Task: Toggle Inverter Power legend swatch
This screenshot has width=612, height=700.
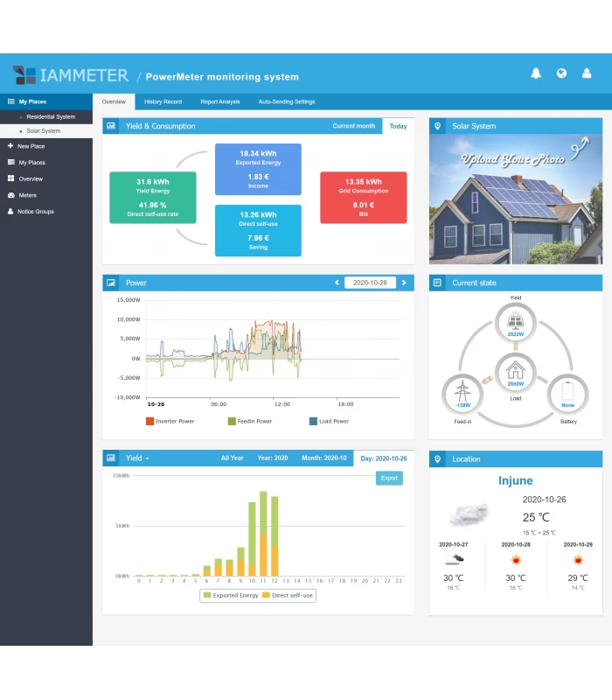Action: click(150, 421)
